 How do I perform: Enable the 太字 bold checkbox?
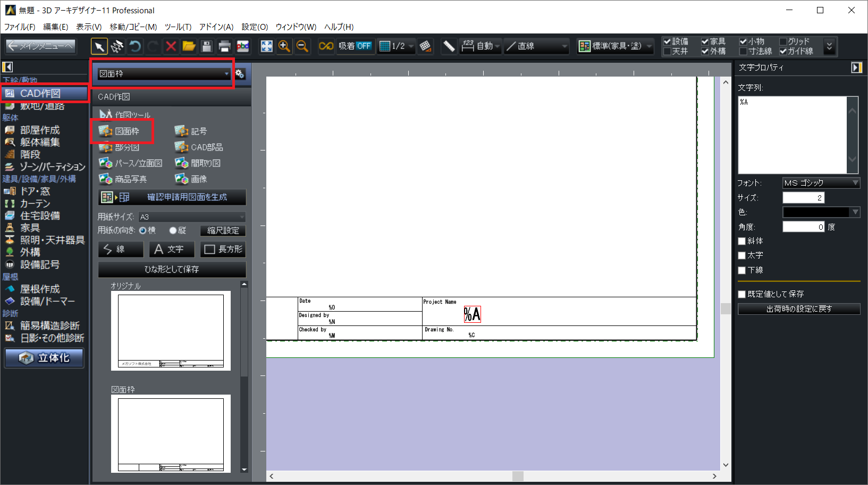pos(742,255)
